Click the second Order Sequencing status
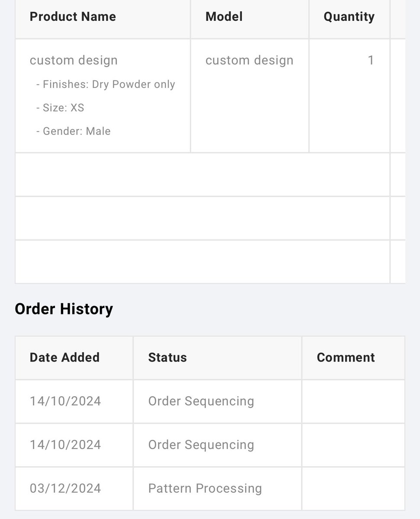The width and height of the screenshot is (420, 519). [201, 445]
